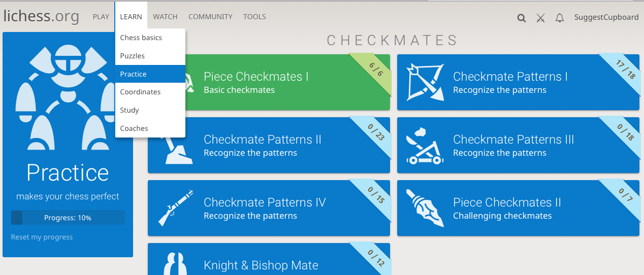
Task: Click the bow and arrow icon
Action: [426, 82]
